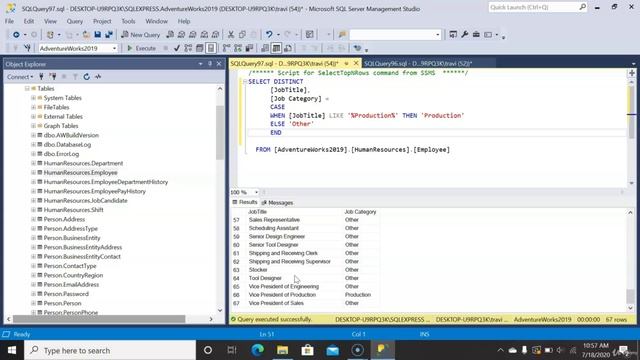Image resolution: width=640 pixels, height=360 pixels.
Task: Click the Disconnect icon in Object Explorer
Action: pos(53,77)
